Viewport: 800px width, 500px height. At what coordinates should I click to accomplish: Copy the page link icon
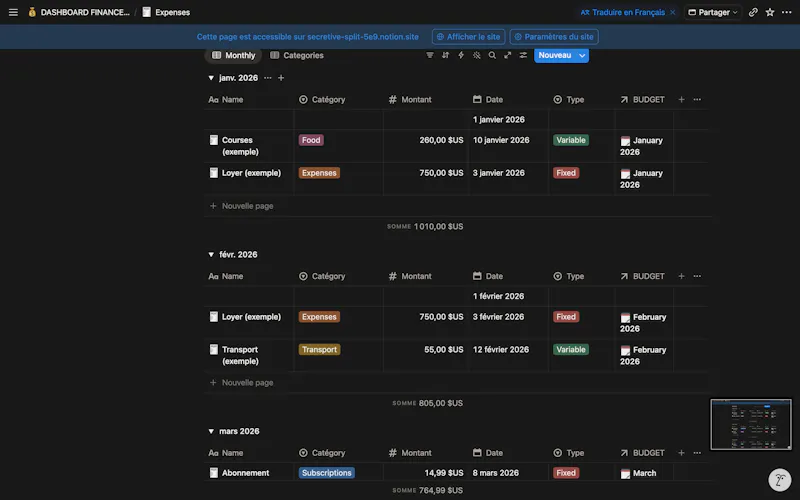(753, 12)
